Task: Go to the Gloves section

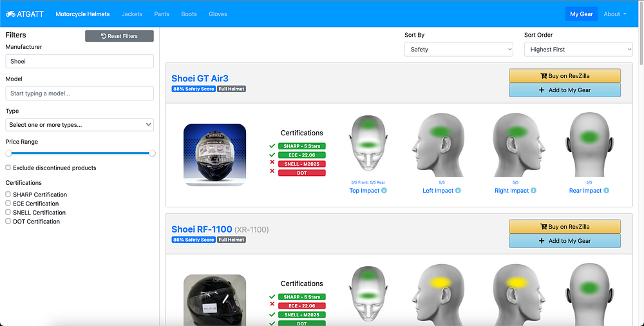Action: 218,14
